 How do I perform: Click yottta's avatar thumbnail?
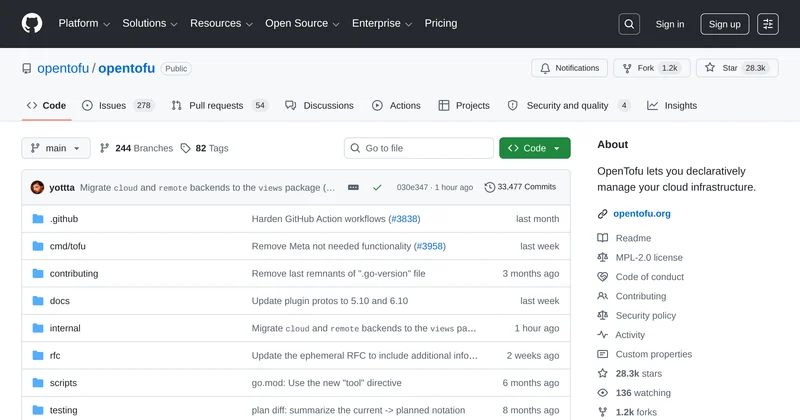37,187
